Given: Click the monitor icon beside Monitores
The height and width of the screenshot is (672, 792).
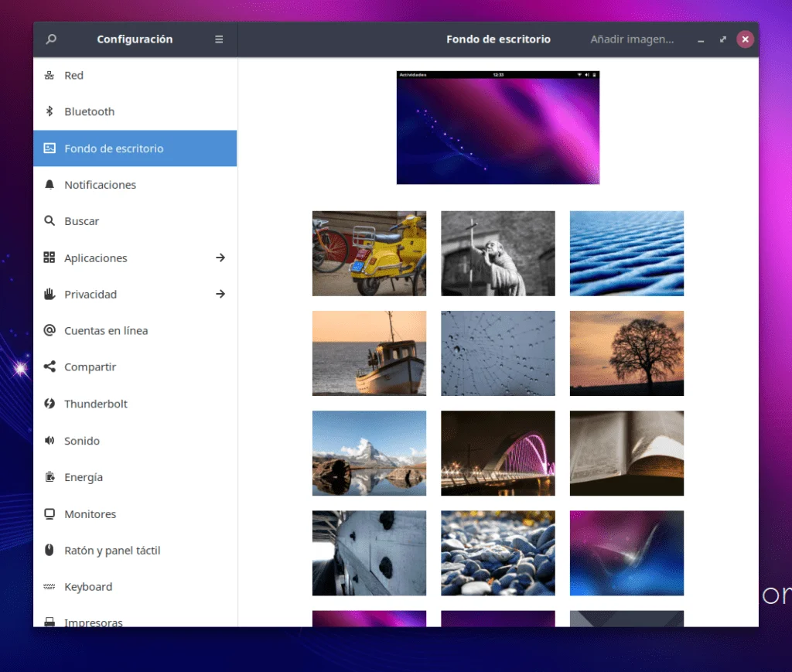Looking at the screenshot, I should tap(49, 513).
